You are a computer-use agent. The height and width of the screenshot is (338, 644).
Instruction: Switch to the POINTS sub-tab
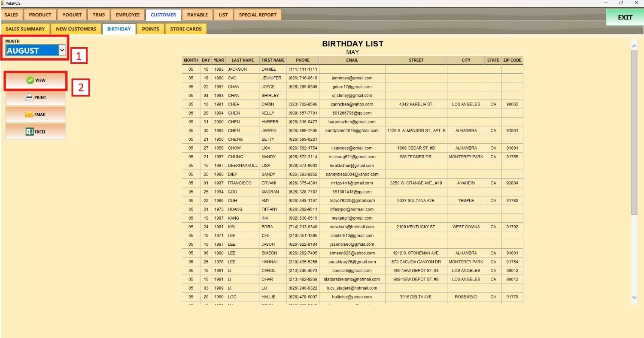150,29
